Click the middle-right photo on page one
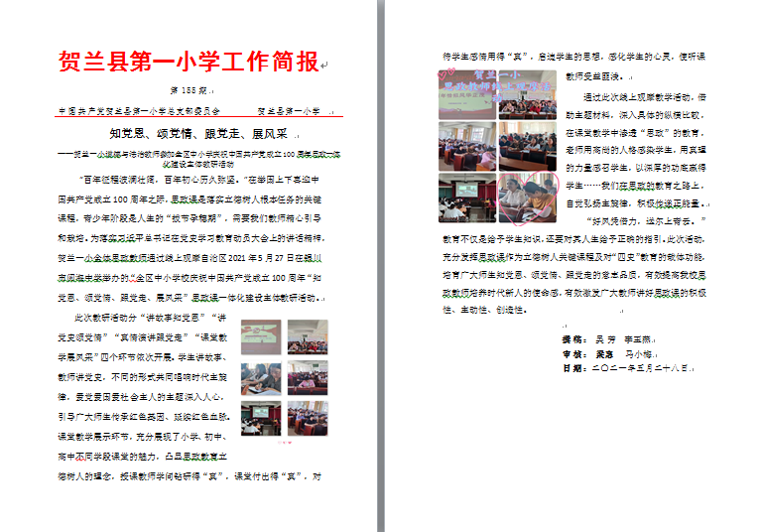 coord(307,378)
